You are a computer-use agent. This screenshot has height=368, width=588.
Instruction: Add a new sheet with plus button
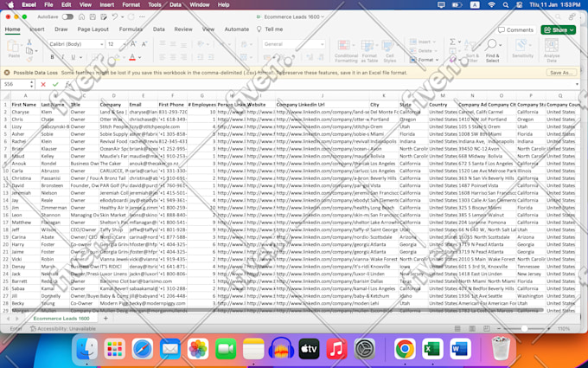click(105, 318)
